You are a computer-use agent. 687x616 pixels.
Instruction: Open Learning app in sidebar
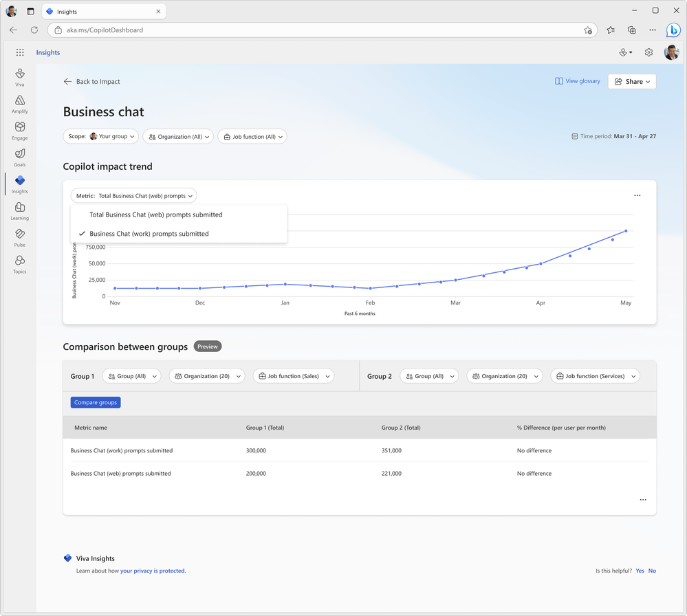point(20,211)
